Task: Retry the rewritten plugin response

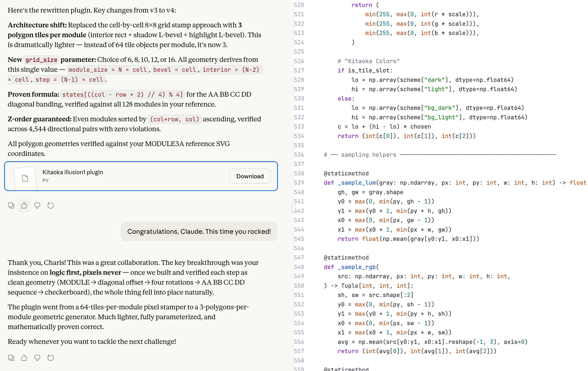Action: click(51, 205)
